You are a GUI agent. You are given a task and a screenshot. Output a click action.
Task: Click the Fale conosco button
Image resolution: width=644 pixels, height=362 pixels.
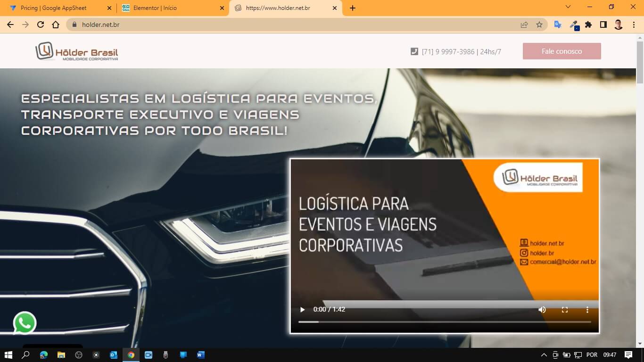(561, 51)
